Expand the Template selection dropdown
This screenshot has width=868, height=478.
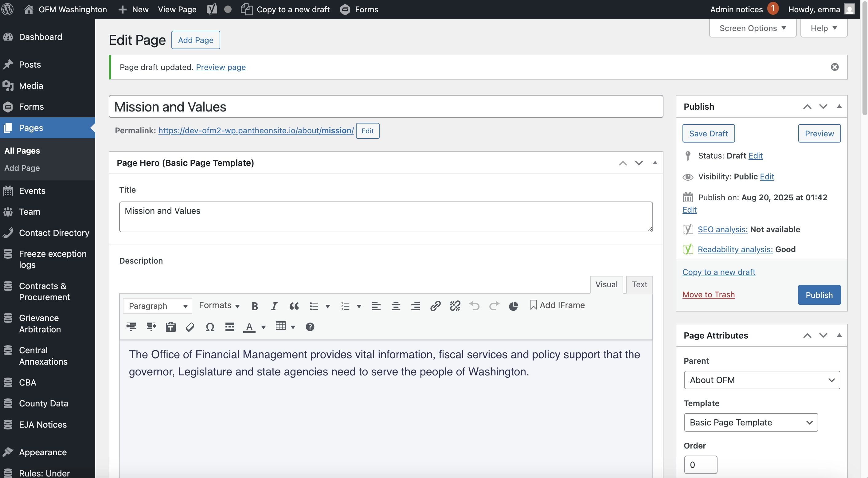point(751,423)
